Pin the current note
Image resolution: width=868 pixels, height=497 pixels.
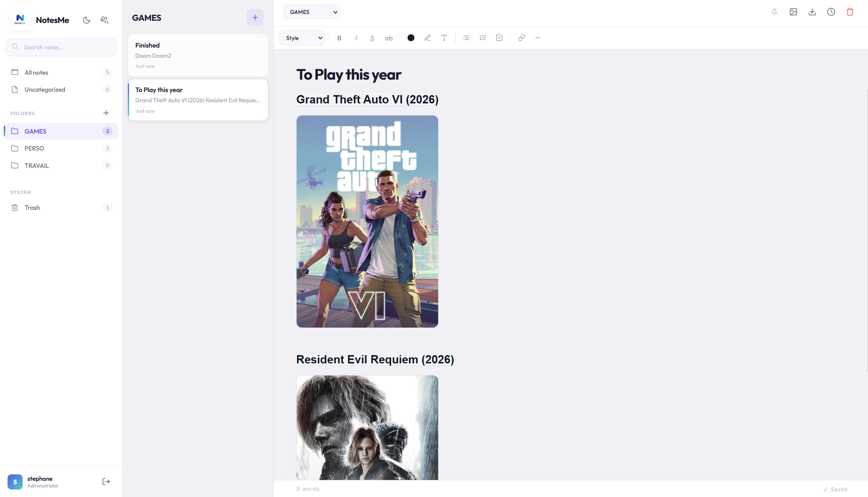(774, 12)
